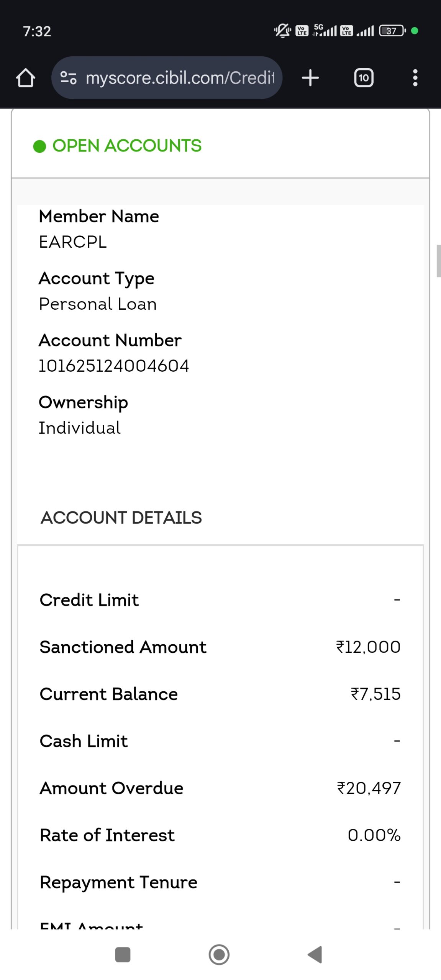Tap the Sanctioned Amount value ₹12,000
The image size is (441, 980).
368,647
